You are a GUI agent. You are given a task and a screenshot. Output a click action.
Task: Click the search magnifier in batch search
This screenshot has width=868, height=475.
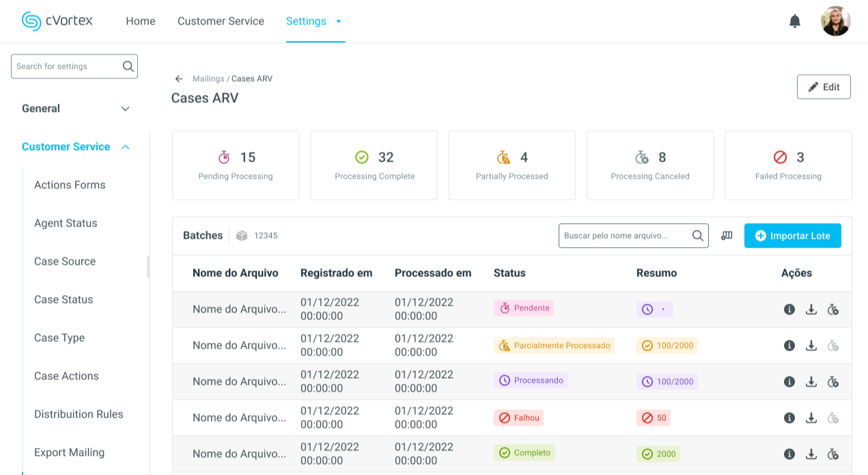697,235
